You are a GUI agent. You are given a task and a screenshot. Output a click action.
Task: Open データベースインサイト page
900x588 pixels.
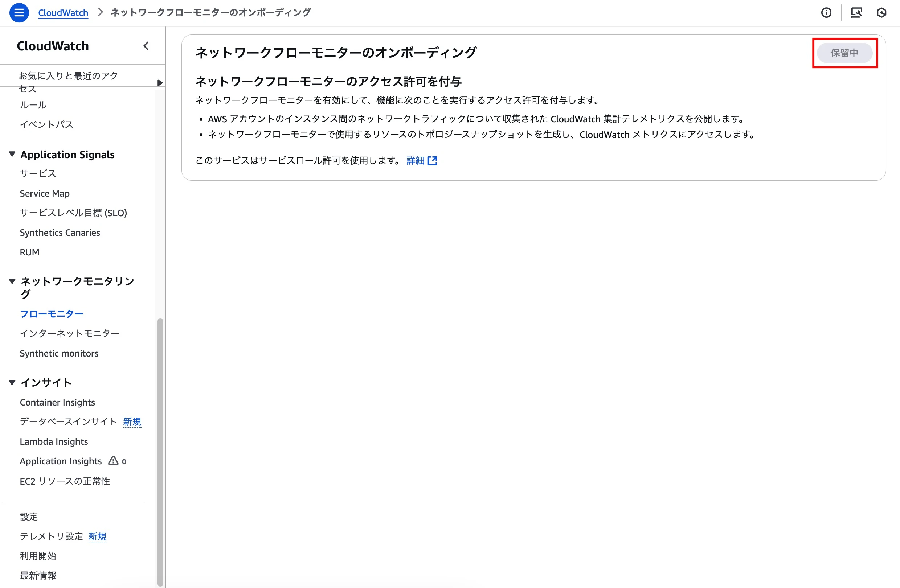[x=69, y=422]
